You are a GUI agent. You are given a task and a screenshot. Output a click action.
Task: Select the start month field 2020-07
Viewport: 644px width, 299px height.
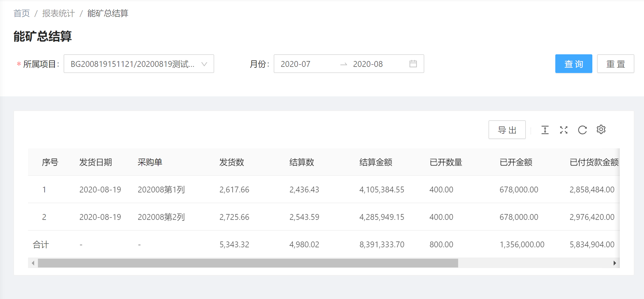(x=296, y=64)
